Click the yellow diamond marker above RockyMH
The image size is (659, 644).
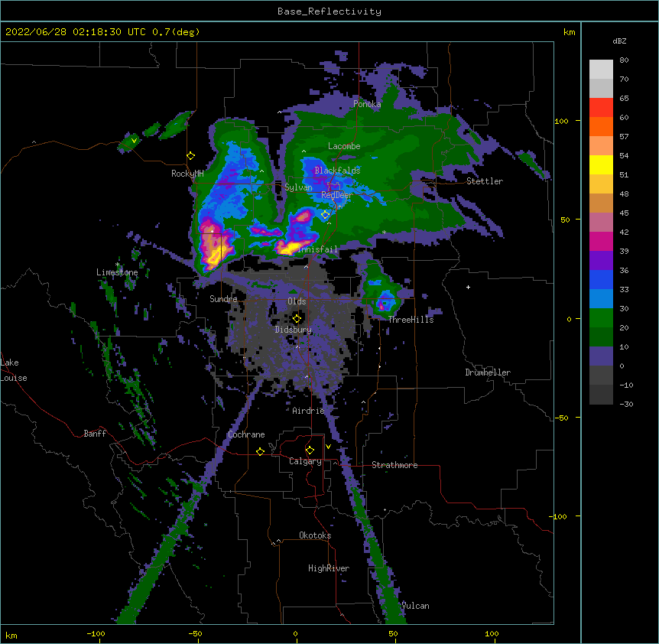click(191, 156)
